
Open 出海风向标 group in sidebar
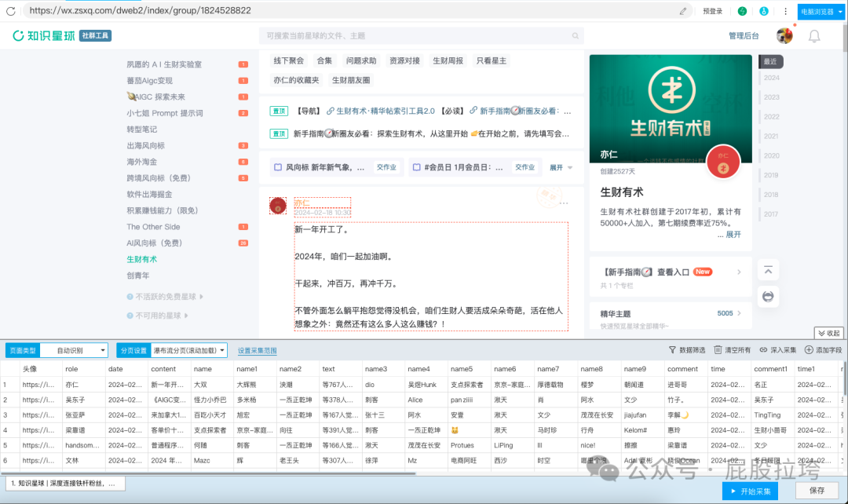(x=145, y=145)
